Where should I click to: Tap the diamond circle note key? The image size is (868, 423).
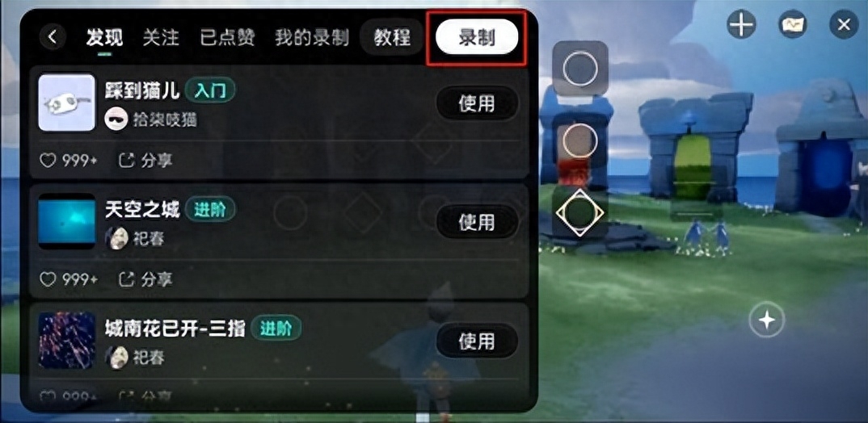[x=580, y=213]
